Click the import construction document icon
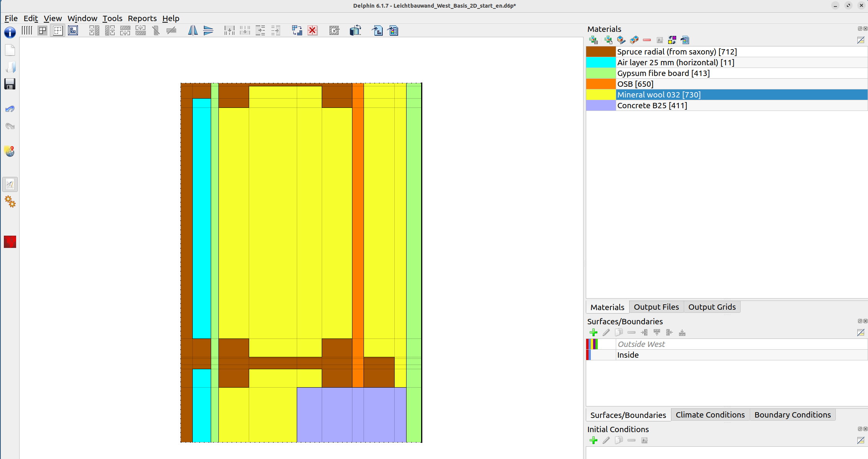 tap(377, 30)
